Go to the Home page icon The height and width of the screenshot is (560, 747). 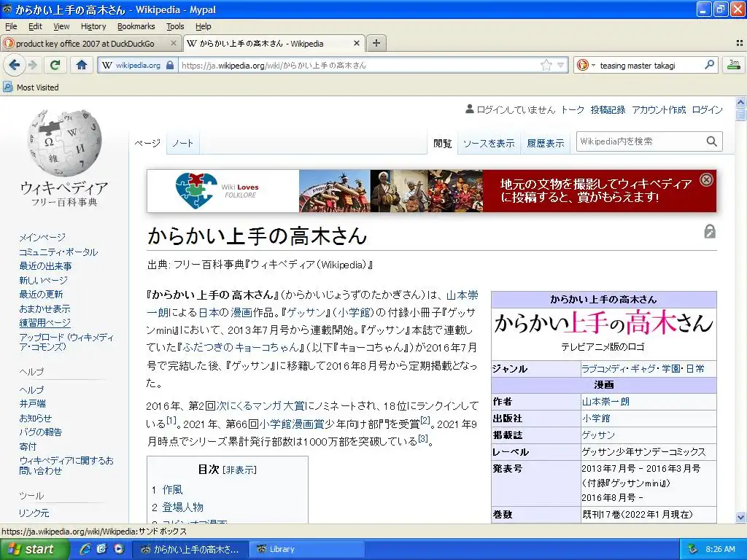[x=82, y=65]
